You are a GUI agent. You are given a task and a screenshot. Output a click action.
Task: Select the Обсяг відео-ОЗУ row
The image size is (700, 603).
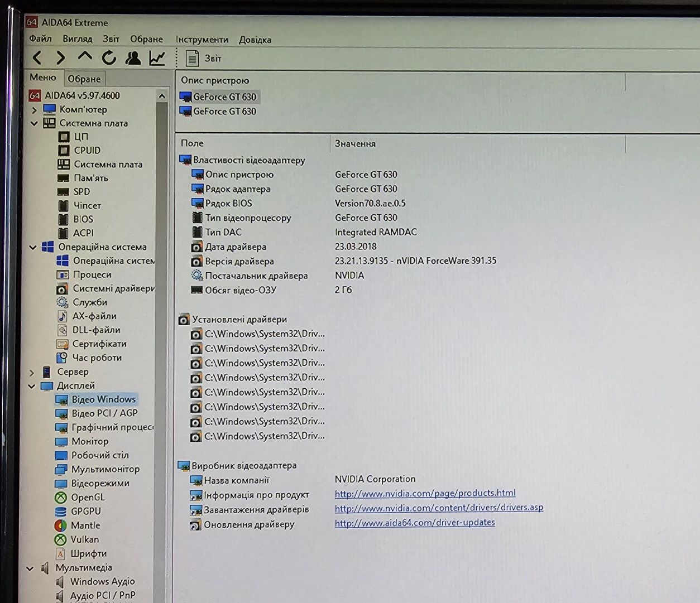tap(271, 290)
